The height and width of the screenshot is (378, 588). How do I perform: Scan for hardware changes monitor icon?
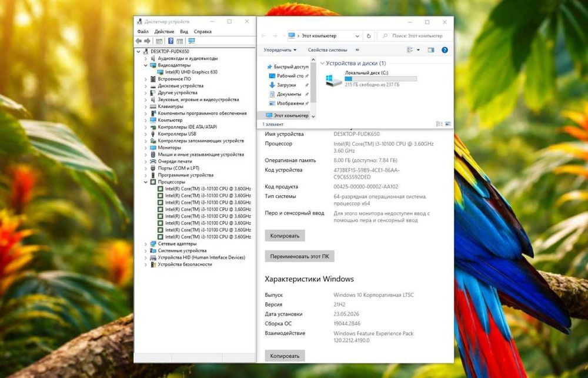click(x=192, y=41)
